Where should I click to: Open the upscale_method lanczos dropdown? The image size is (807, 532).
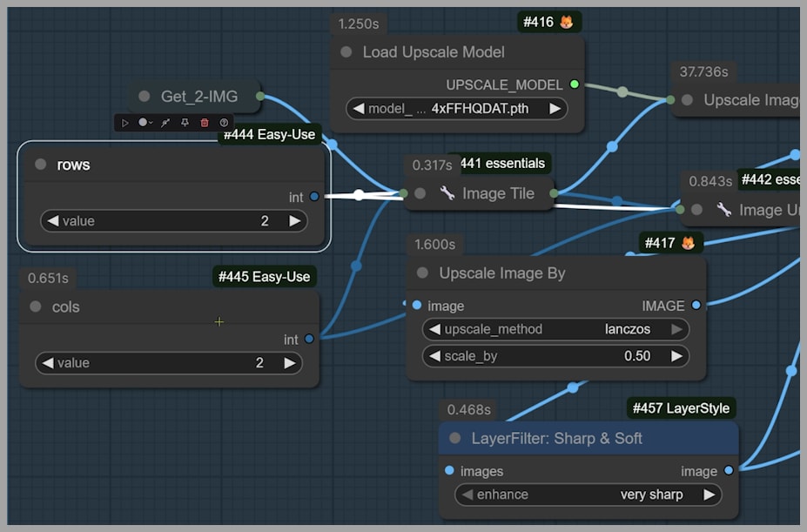tap(555, 329)
